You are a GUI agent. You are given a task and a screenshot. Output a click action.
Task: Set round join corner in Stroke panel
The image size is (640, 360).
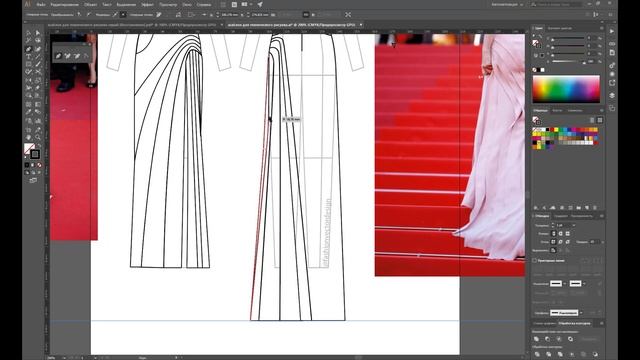[560, 242]
